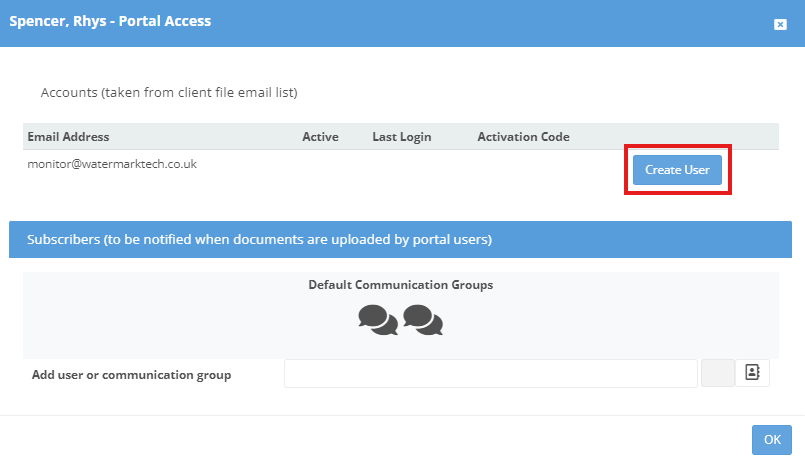The height and width of the screenshot is (462, 805).
Task: Click the Last Login column header
Action: click(402, 137)
